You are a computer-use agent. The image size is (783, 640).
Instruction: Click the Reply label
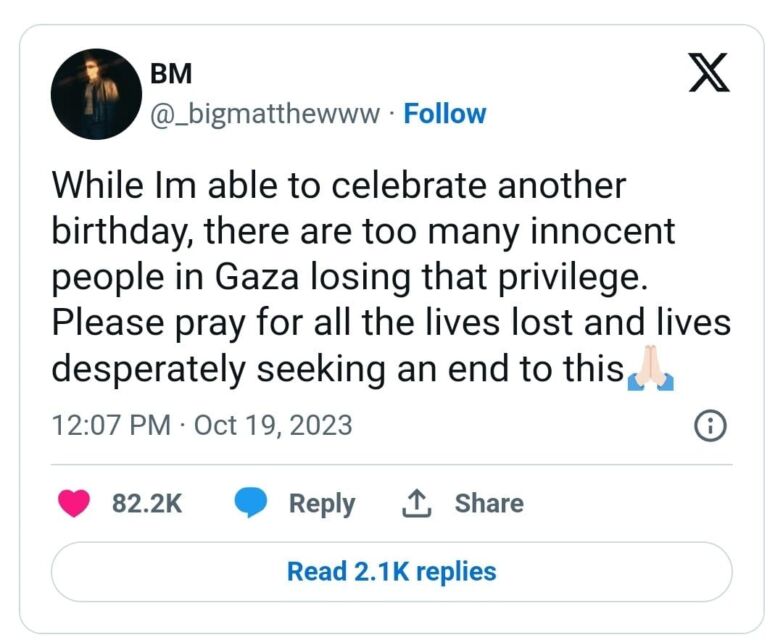click(322, 503)
